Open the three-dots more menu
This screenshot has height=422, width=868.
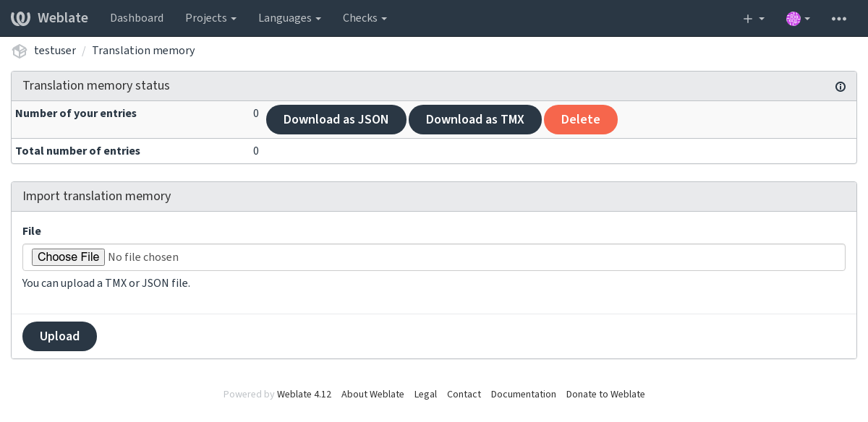click(x=839, y=18)
